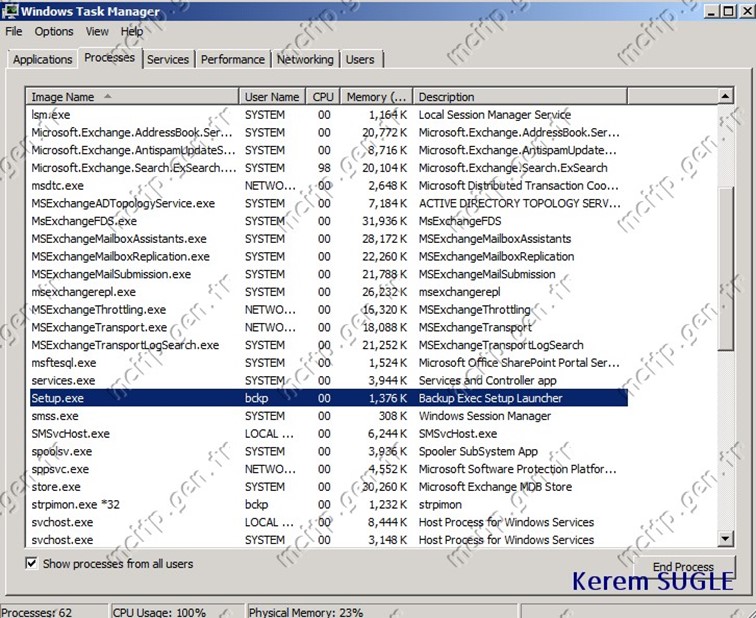Click the Task Manager title bar icon
Screen dimensions: 756x618
pyautogui.click(x=10, y=11)
